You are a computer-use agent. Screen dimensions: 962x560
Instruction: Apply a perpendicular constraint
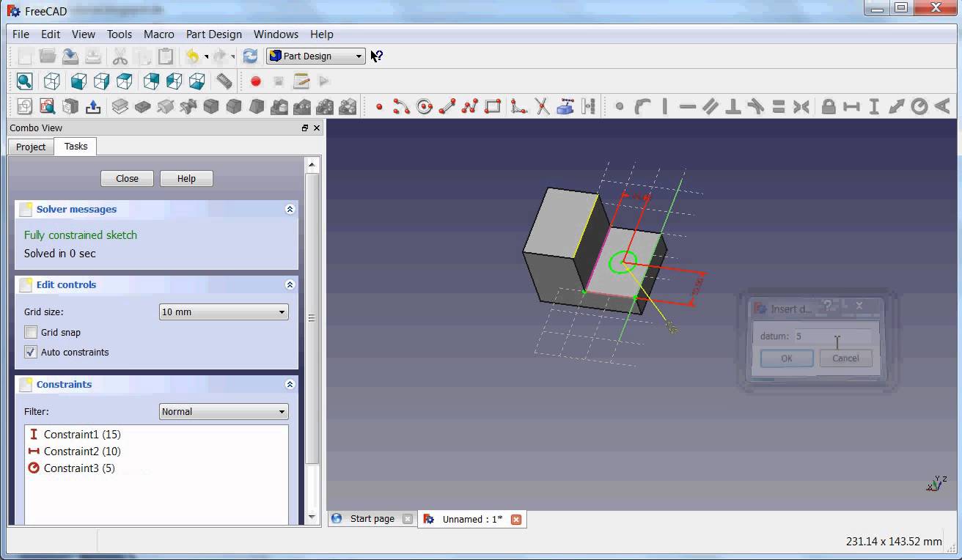[732, 106]
